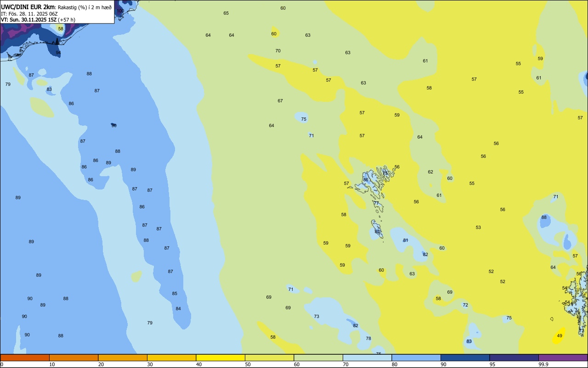Select the 84 humidity value
588x368 pixels.
tap(178, 309)
